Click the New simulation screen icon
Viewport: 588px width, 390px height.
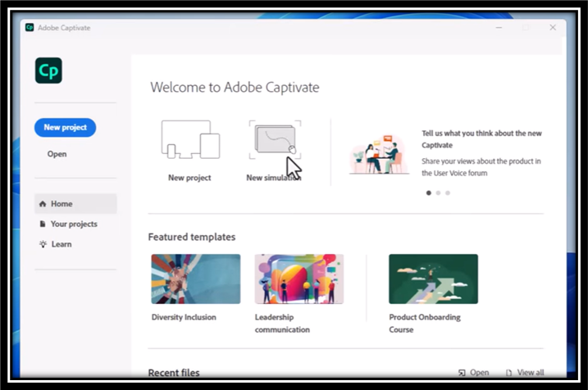coord(274,139)
